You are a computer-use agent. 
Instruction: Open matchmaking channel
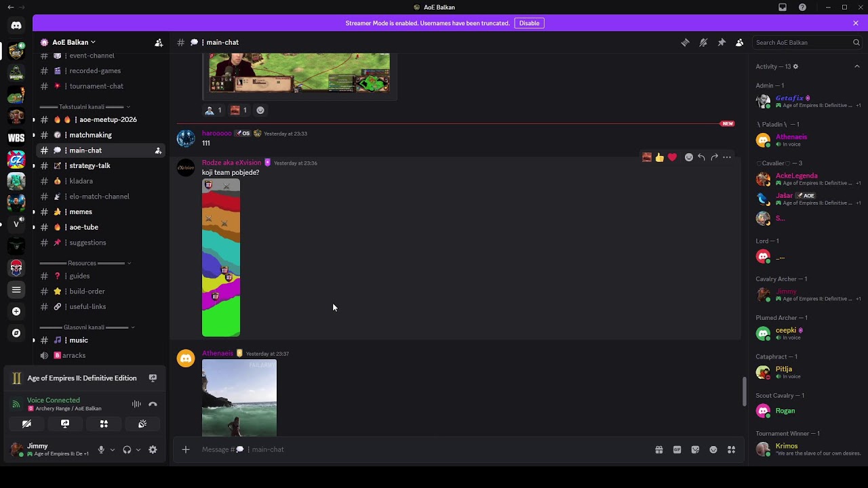click(x=100, y=135)
